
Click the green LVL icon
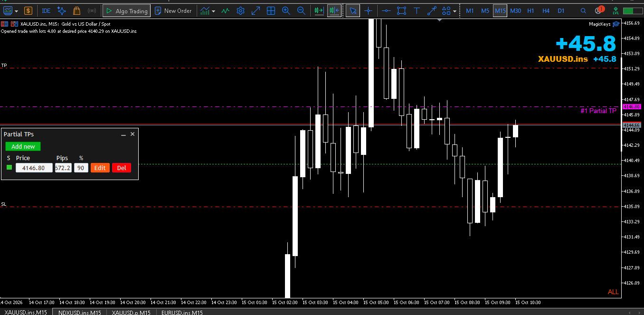pyautogui.click(x=616, y=10)
